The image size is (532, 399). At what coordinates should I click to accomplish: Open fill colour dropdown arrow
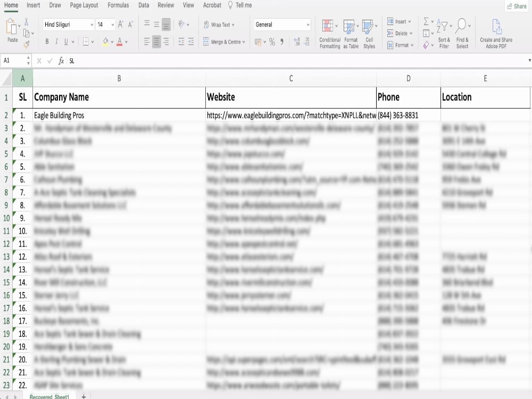pos(112,42)
